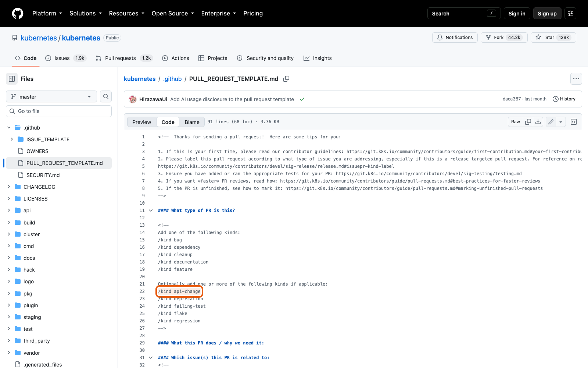
Task: Open the Issues tab
Action: tap(66, 58)
